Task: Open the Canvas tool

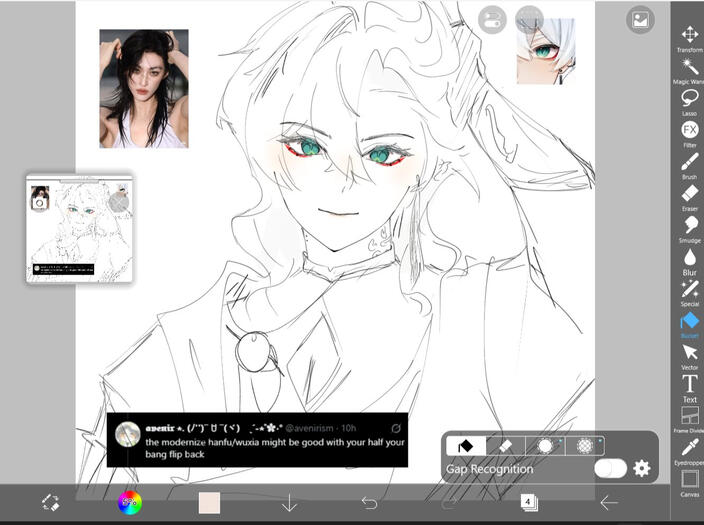Action: click(689, 484)
